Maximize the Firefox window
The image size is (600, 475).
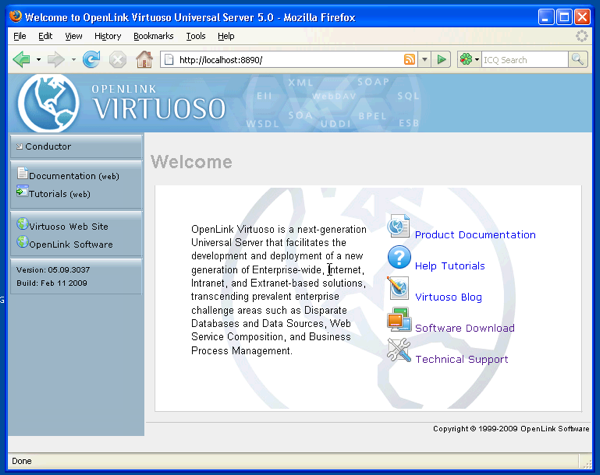point(564,17)
